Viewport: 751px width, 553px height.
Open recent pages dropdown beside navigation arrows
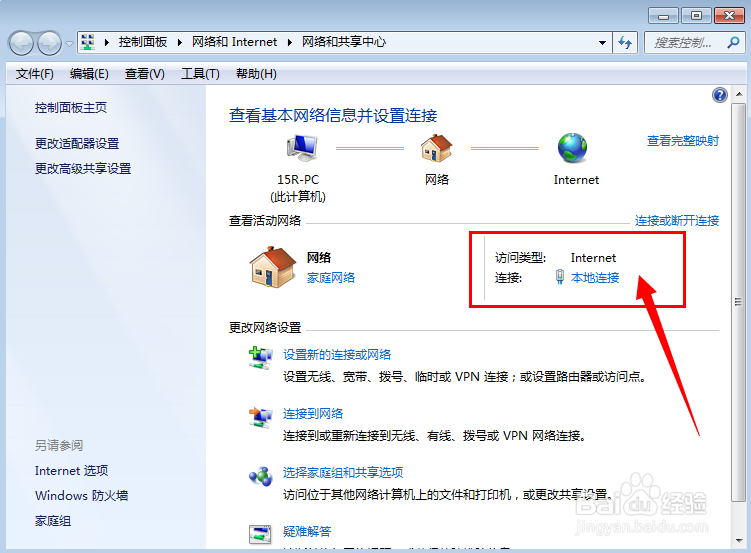pos(69,44)
